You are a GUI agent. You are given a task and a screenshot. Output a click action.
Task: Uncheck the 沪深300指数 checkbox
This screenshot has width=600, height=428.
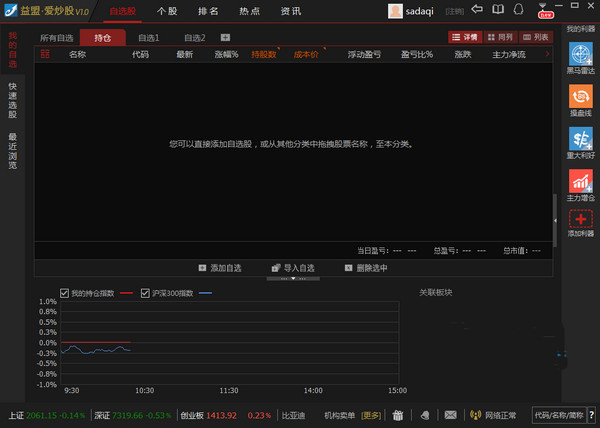click(x=145, y=293)
